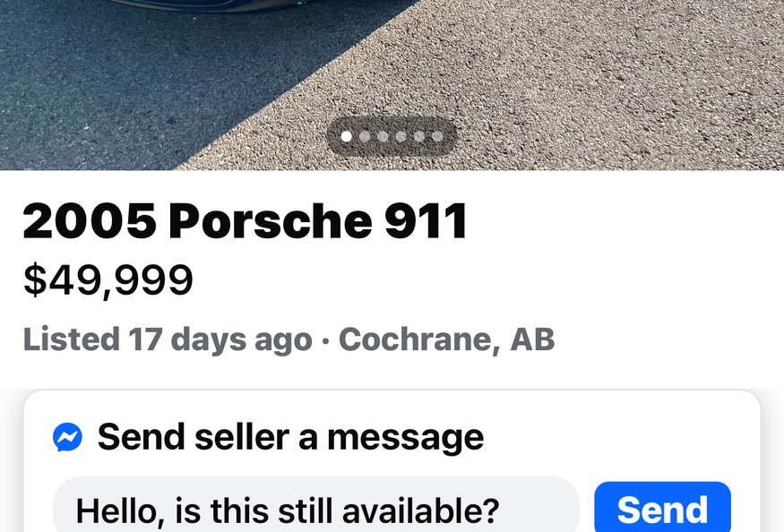
Task: Tap the photo carousel indicator pill
Action: pyautogui.click(x=392, y=136)
